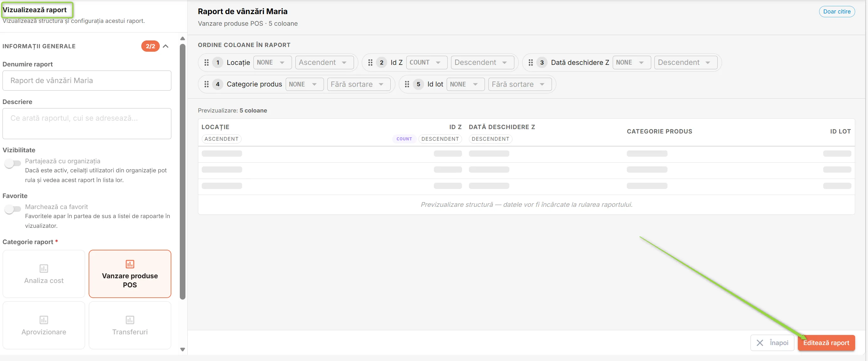Click the Transferuri chart icon
The image size is (868, 361).
[130, 320]
